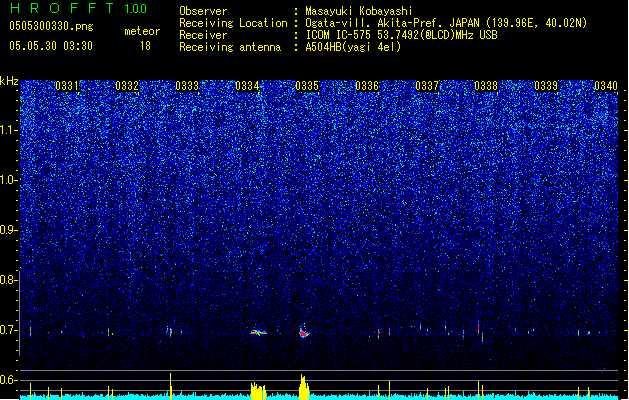Screen dimensions: 629x400
Task: Click the 0336 time marker
Action: pos(367,86)
